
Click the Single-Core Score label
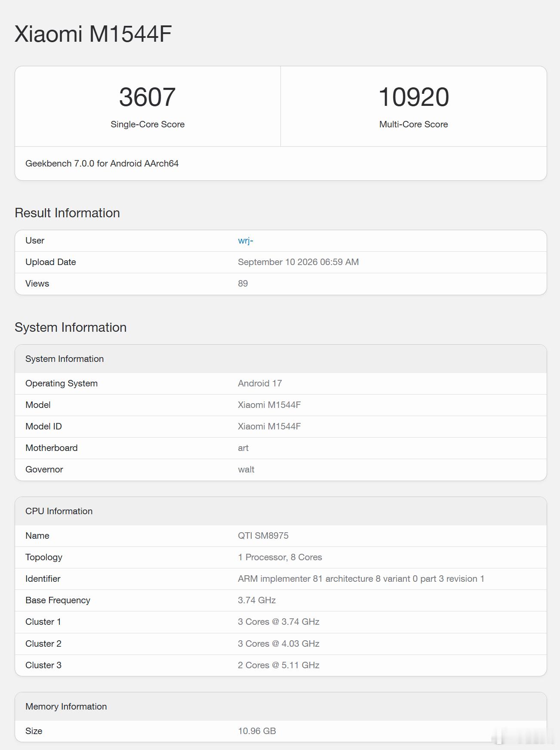(x=148, y=124)
